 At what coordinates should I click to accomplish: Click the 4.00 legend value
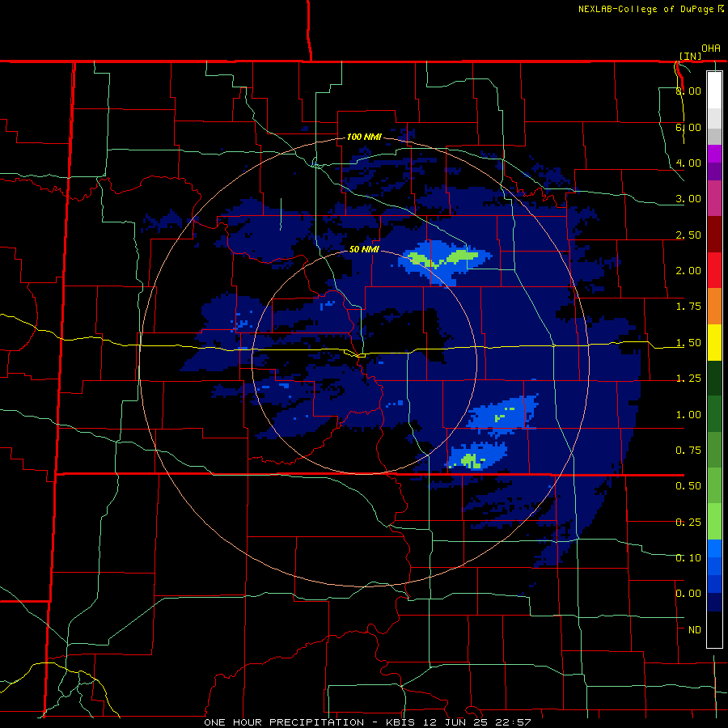click(x=688, y=163)
